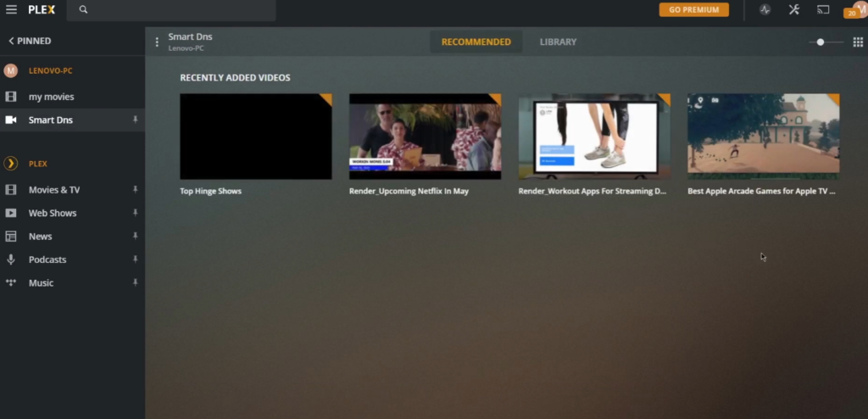Click the Movies & TV film icon
868x419 pixels.
click(x=10, y=189)
